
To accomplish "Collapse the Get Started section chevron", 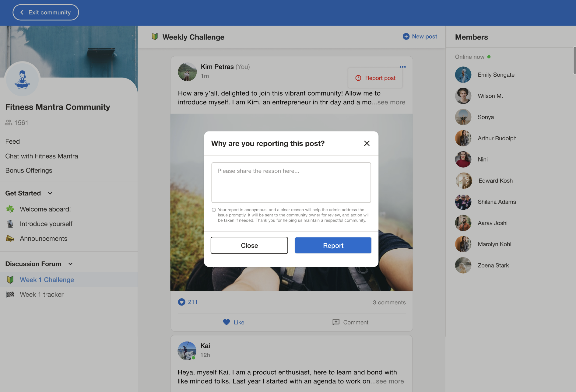I will click(50, 193).
